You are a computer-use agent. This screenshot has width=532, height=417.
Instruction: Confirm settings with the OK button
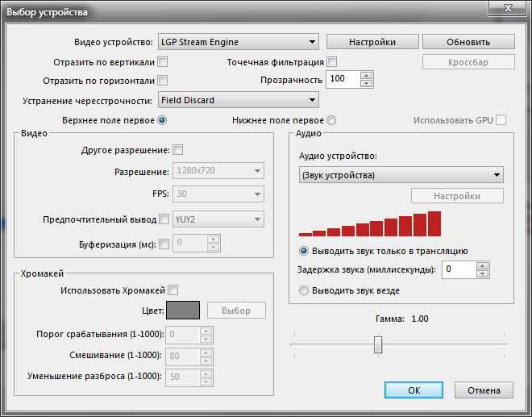coord(414,390)
